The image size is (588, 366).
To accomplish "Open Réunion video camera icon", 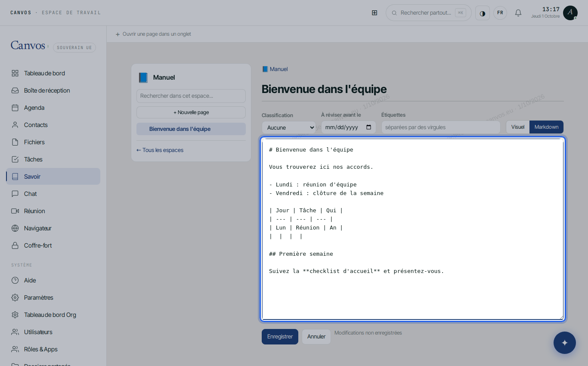I will 15,211.
